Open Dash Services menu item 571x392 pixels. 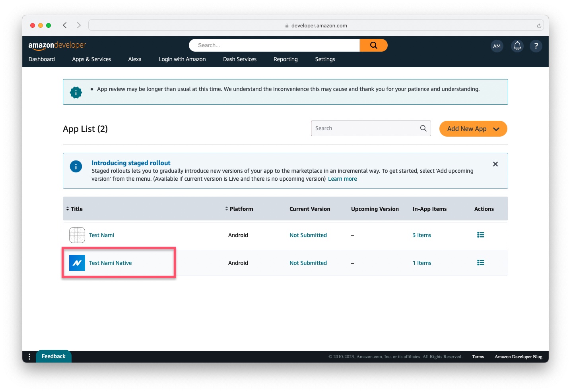point(240,59)
